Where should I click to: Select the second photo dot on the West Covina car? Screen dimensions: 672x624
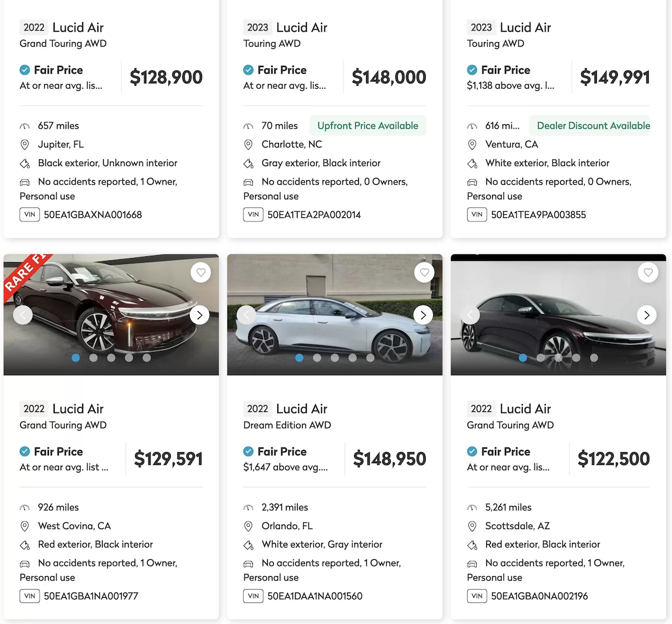(x=93, y=358)
